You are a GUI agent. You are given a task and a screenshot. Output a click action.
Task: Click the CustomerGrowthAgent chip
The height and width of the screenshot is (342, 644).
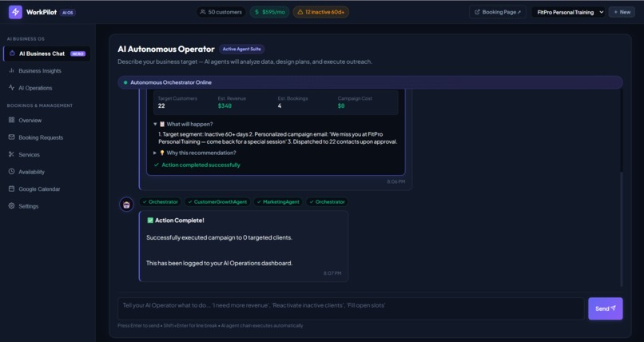pyautogui.click(x=217, y=202)
